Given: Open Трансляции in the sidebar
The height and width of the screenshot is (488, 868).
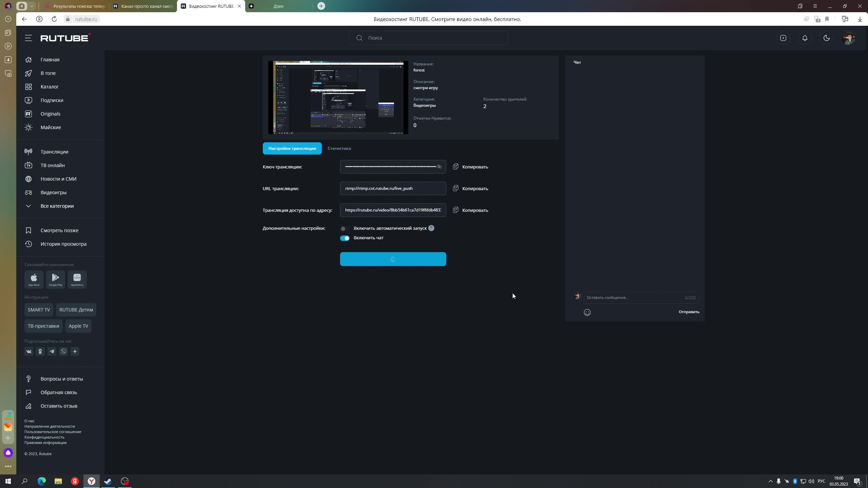Looking at the screenshot, I should point(54,152).
